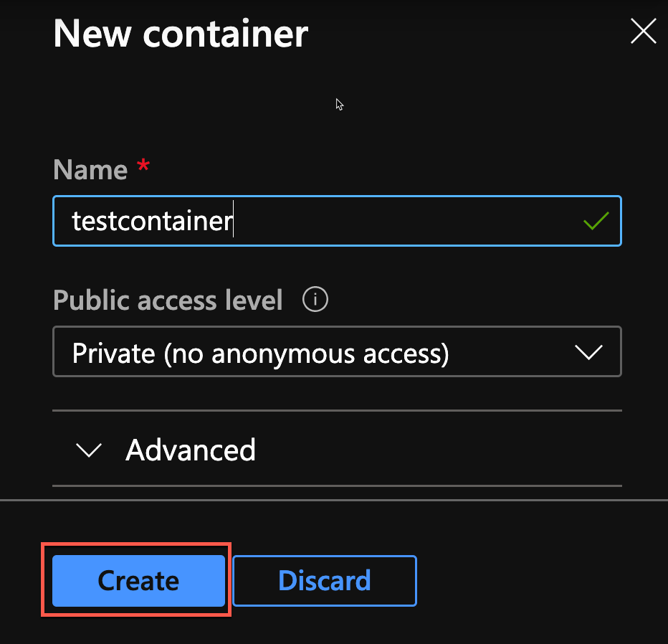Click the Advanced section label
The height and width of the screenshot is (644, 668).
tap(191, 450)
